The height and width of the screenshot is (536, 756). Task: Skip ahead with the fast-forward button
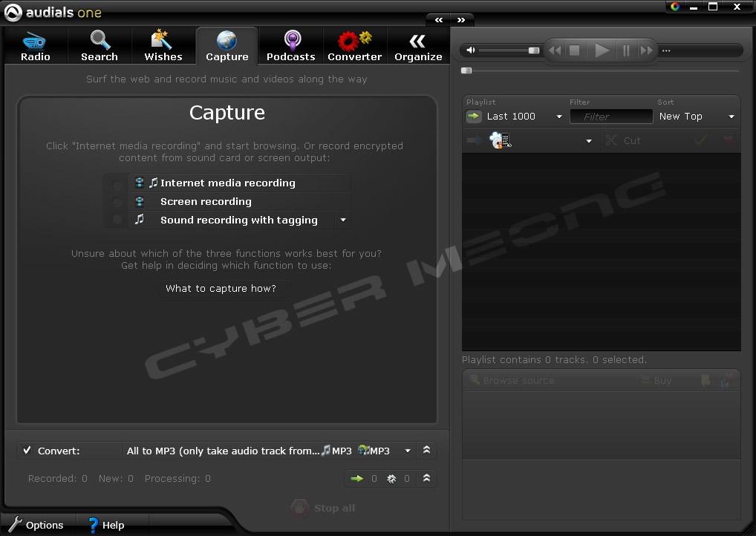point(646,50)
